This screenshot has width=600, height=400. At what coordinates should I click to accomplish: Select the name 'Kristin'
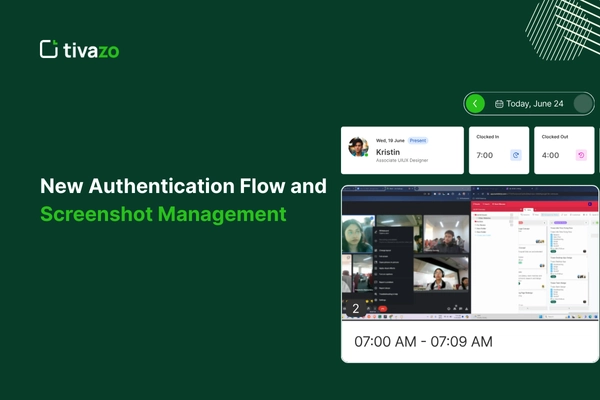click(x=388, y=152)
